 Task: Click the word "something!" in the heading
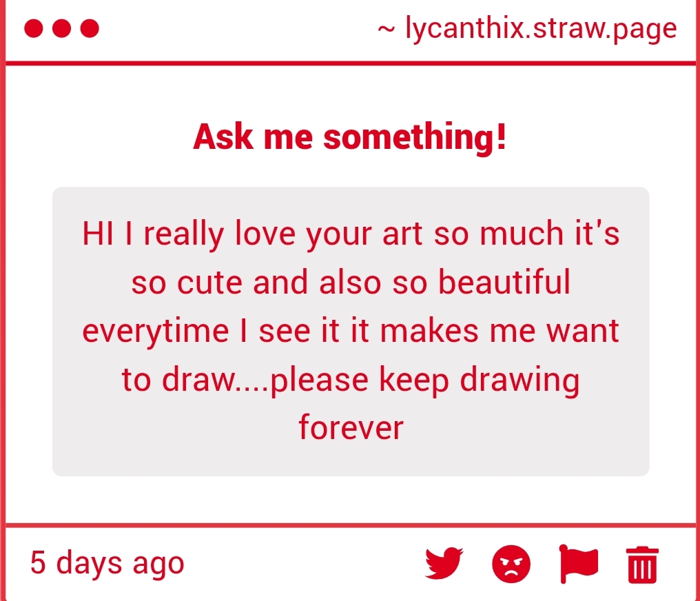coord(415,137)
